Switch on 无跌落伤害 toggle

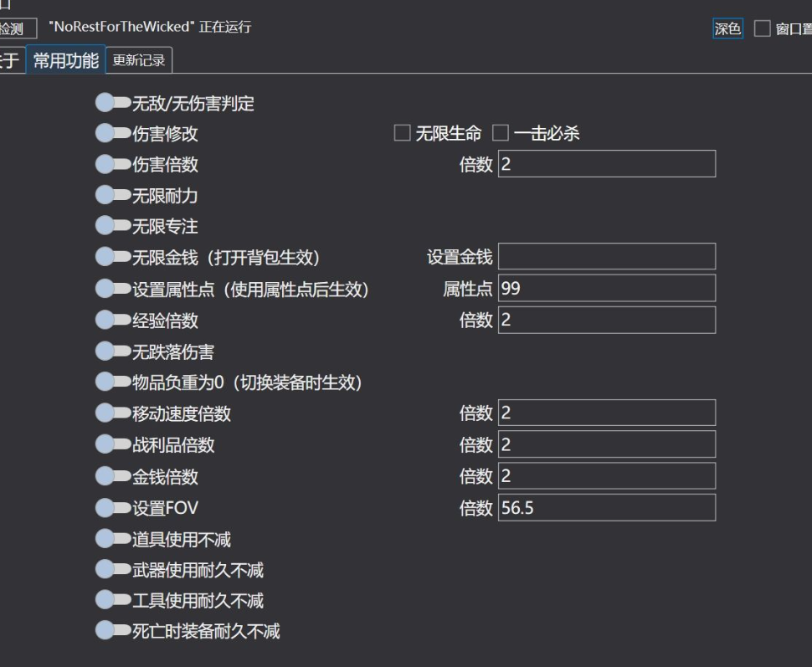113,351
